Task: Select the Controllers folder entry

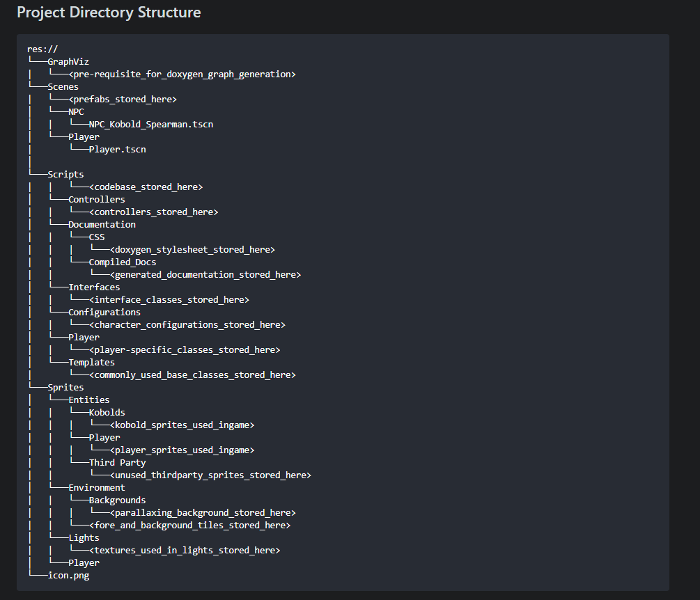Action: (96, 199)
